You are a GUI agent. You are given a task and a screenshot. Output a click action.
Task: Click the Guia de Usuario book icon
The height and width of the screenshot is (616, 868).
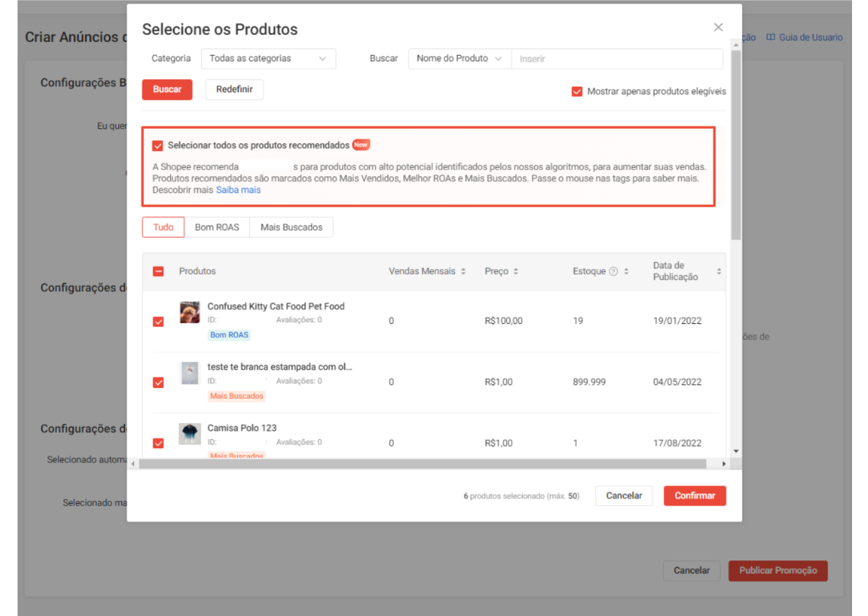click(770, 37)
